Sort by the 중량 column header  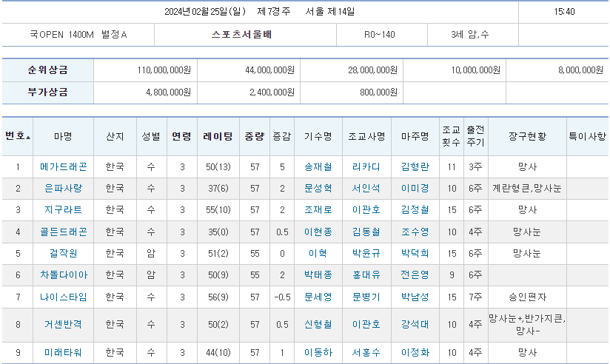click(x=255, y=136)
